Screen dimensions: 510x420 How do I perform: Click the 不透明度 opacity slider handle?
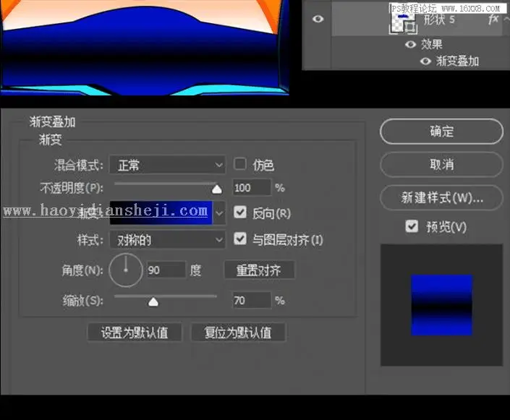[217, 189]
